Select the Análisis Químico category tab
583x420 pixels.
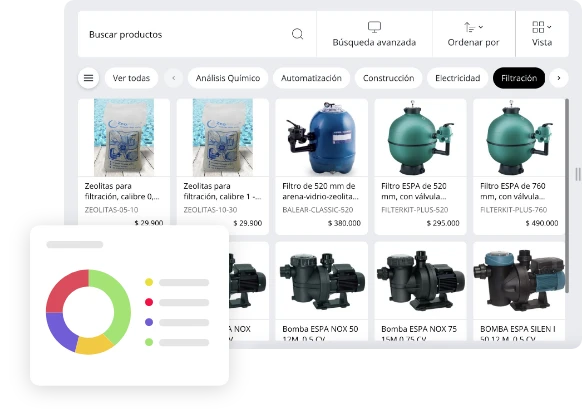click(228, 78)
